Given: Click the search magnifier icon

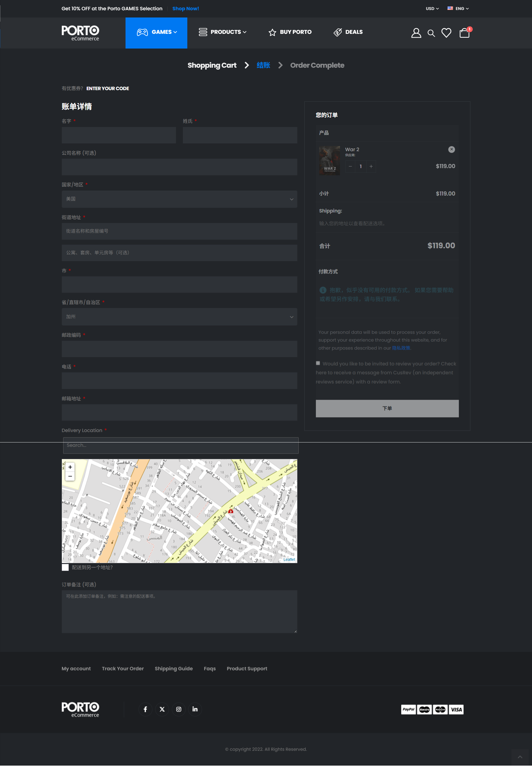Looking at the screenshot, I should [x=431, y=33].
